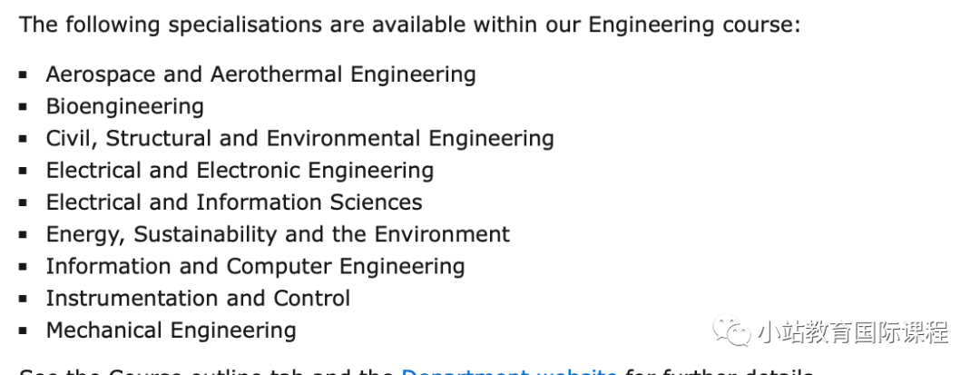980x375 pixels.
Task: Click the 小站教育国际课程 watermark text
Action: 853,332
